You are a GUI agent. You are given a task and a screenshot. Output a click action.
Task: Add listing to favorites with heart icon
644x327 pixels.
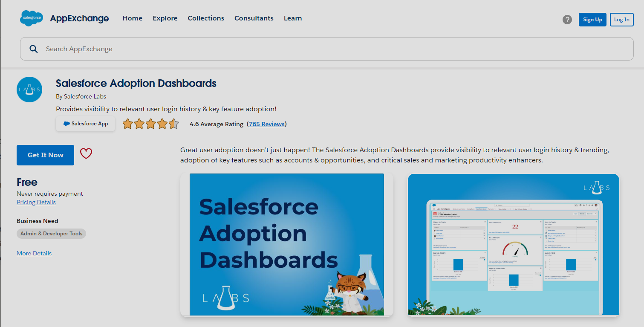pyautogui.click(x=86, y=153)
